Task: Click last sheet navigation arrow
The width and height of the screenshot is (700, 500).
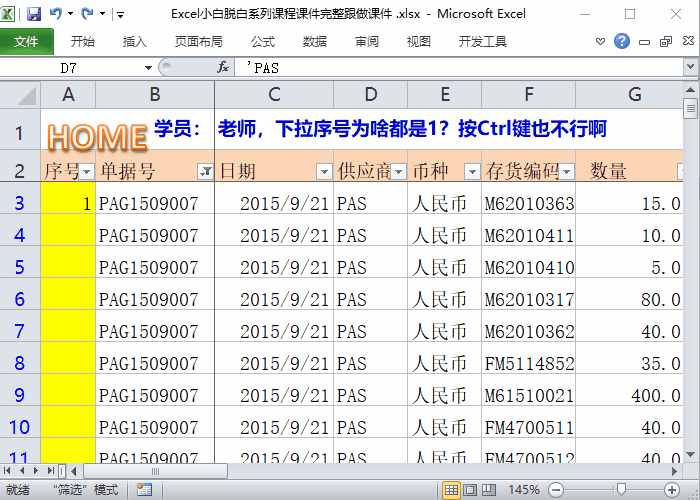Action: (x=50, y=471)
